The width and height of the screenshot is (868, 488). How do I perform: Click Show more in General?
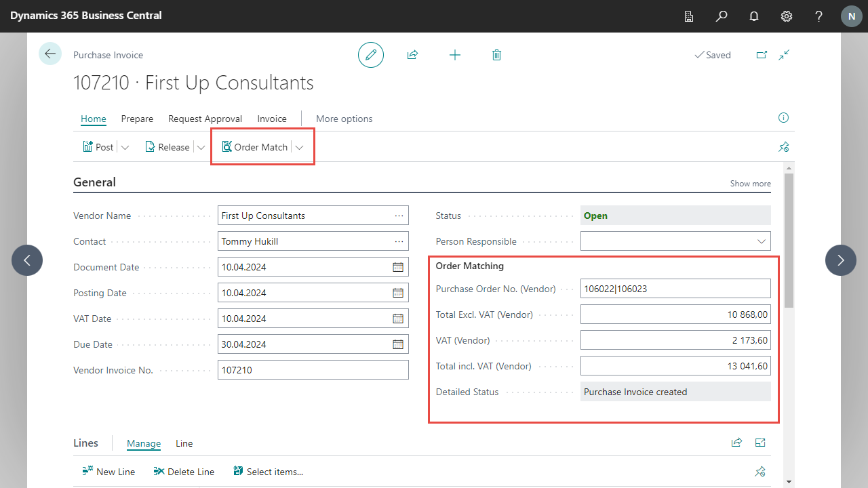tap(750, 184)
